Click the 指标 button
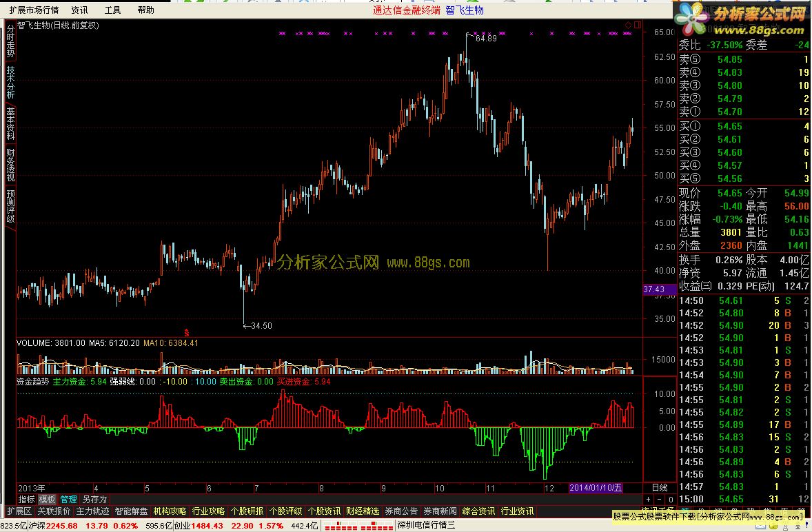The height and width of the screenshot is (532, 812). (26, 500)
